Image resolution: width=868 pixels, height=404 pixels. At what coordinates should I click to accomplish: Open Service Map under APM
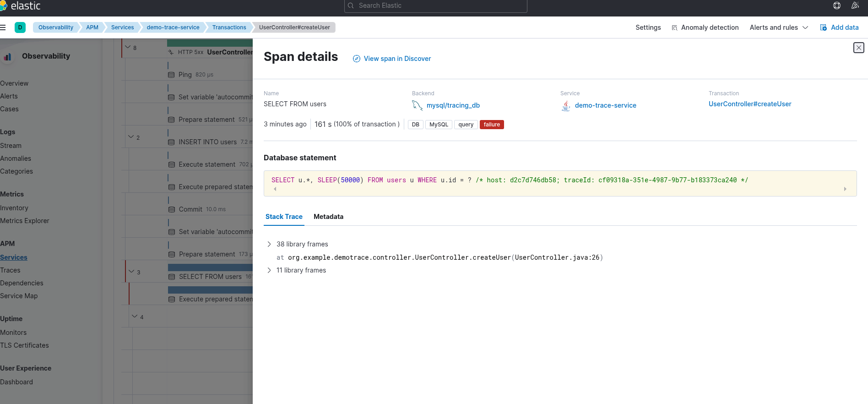point(19,296)
